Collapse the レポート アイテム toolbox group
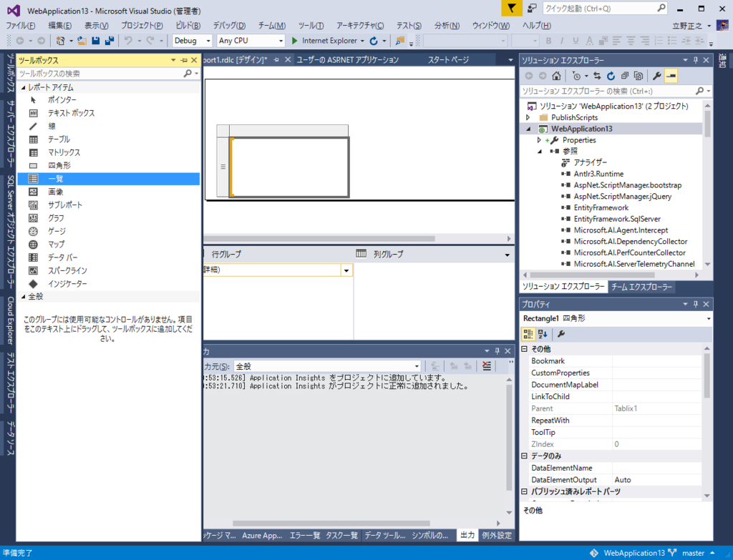 click(x=23, y=87)
